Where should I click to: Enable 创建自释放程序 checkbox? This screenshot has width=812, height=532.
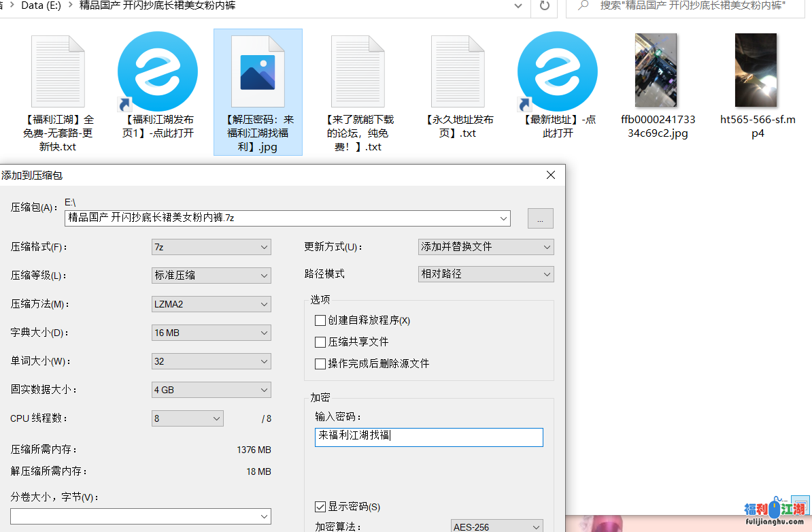(320, 320)
